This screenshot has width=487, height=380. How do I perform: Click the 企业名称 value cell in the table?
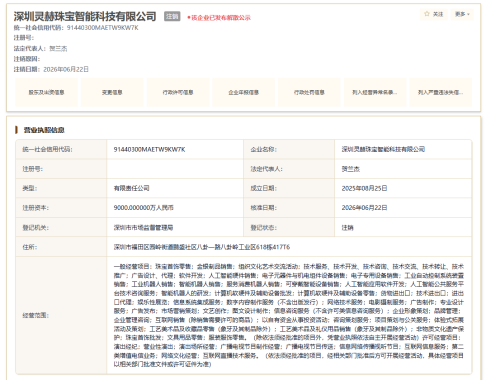[x=403, y=149]
